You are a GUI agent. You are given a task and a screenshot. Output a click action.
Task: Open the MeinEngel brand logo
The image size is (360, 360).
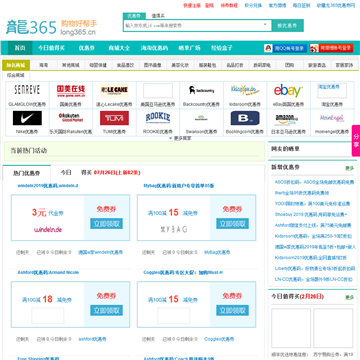point(332,118)
